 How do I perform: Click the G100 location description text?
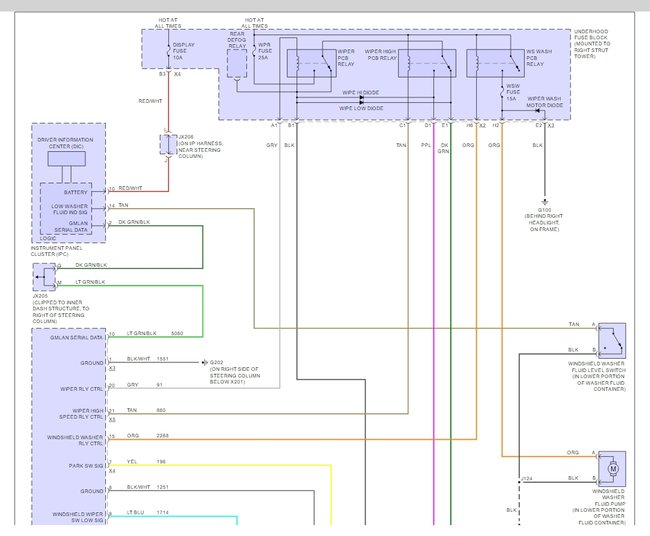(544, 223)
